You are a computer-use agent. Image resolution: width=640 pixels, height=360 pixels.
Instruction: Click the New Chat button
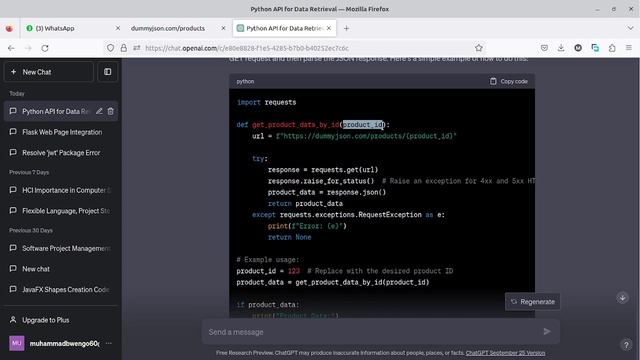coord(49,72)
